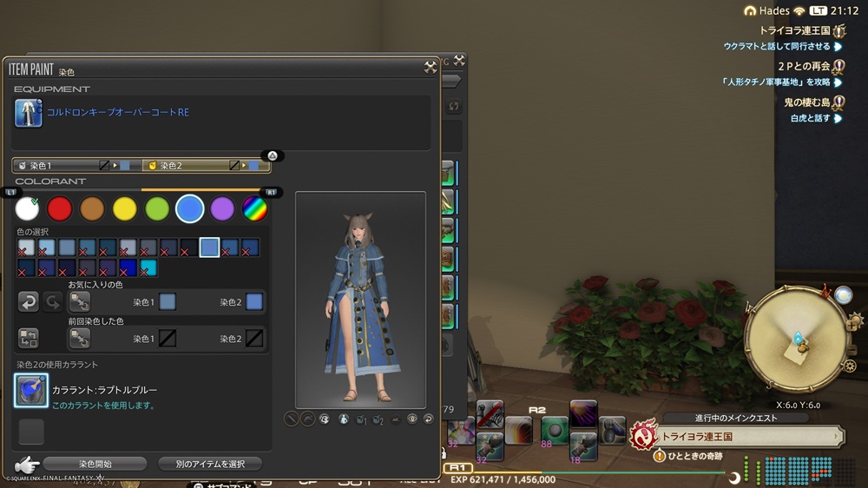Click the minimap compass

(x=797, y=339)
